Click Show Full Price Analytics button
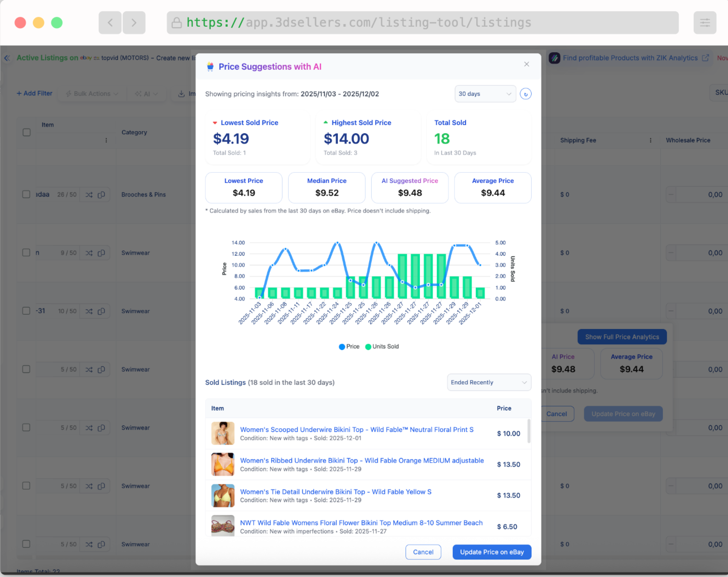Viewport: 728px width, 577px height. (x=622, y=337)
